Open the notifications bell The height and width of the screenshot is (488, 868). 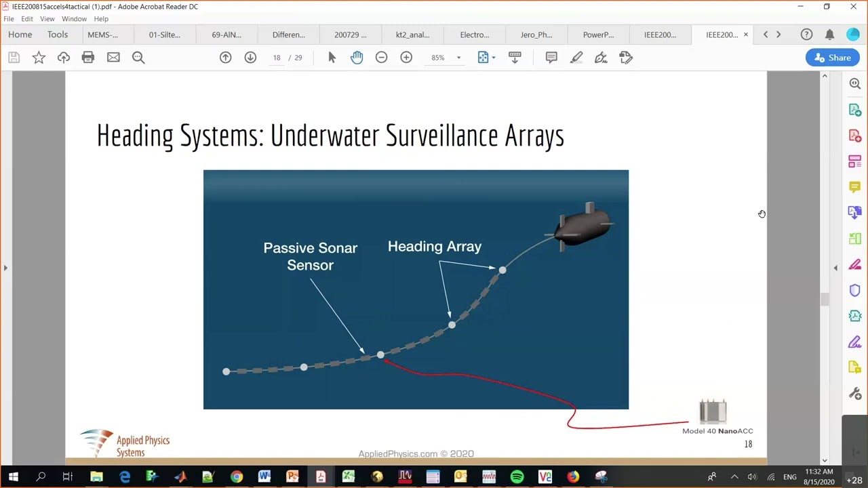829,35
